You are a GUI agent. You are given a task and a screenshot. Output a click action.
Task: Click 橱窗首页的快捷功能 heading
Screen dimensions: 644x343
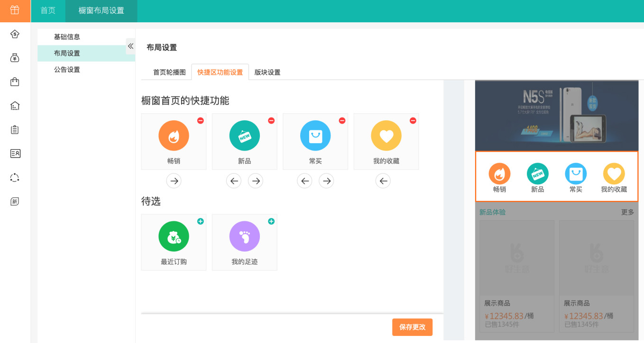coord(185,100)
